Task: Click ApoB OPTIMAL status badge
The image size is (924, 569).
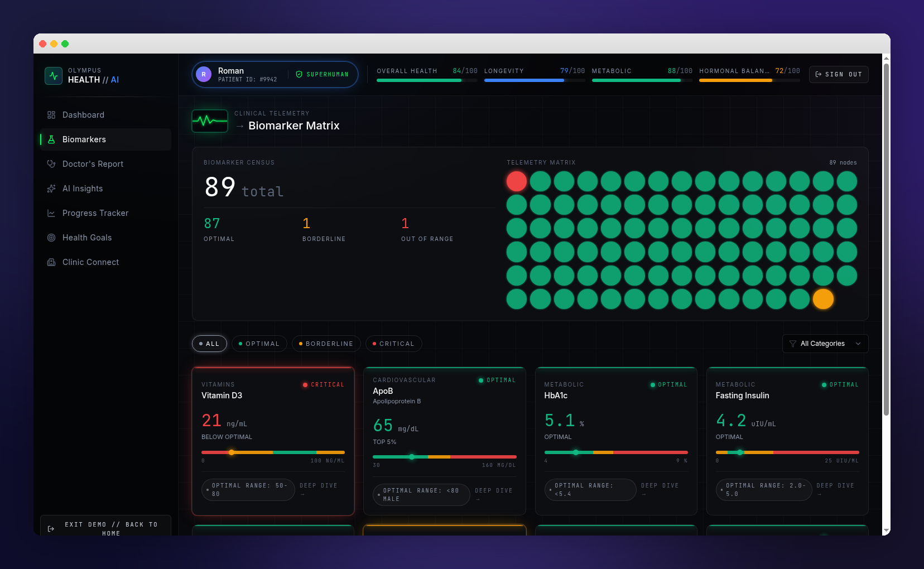Action: point(497,380)
